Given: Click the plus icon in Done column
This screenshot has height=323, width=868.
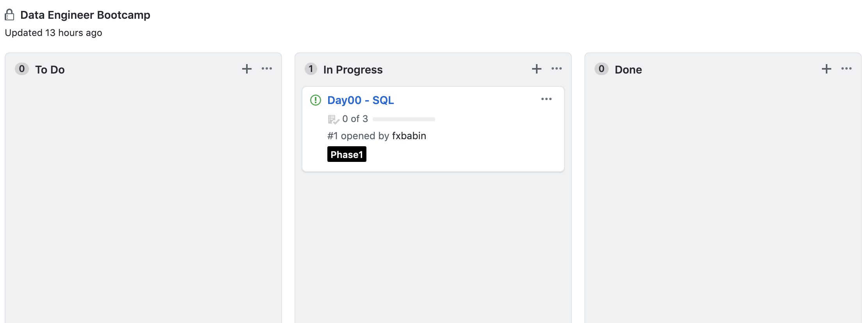Looking at the screenshot, I should (x=826, y=69).
